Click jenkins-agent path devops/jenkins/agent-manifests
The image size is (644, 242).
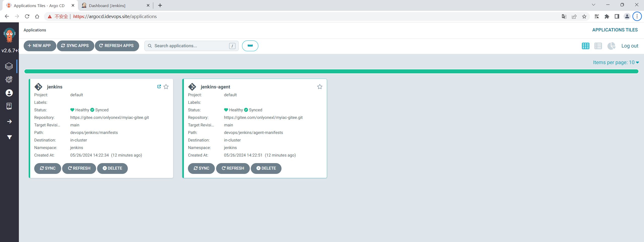click(253, 132)
